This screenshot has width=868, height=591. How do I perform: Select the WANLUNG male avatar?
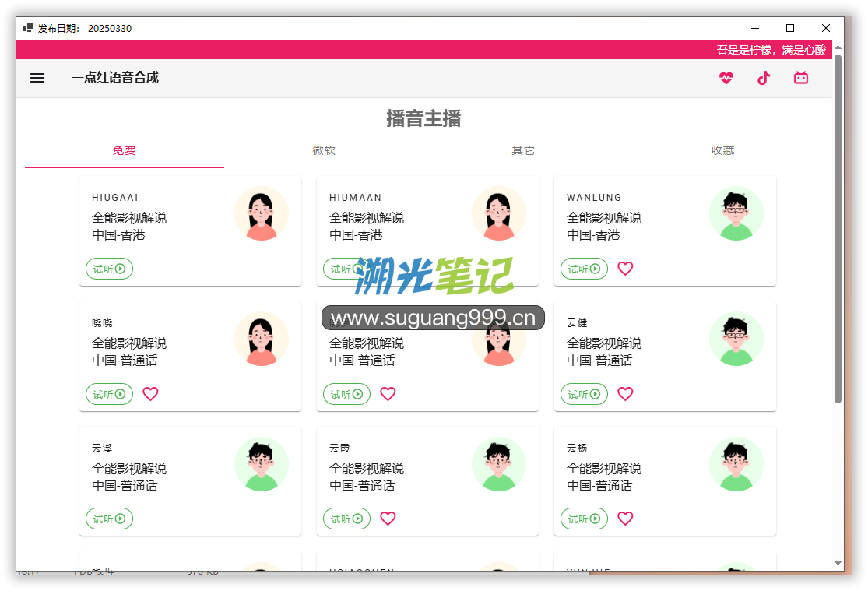pos(736,214)
